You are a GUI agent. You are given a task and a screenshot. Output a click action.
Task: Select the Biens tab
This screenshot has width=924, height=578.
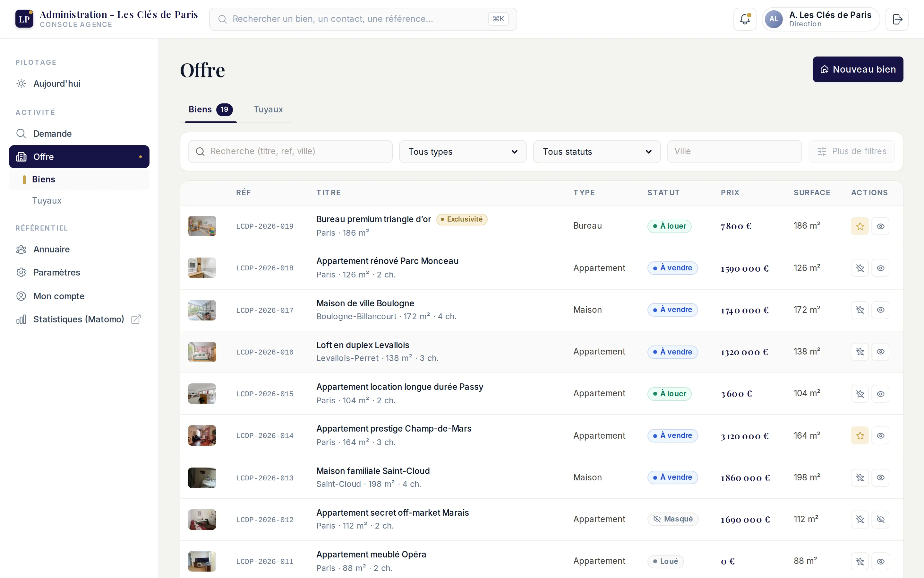click(x=210, y=109)
